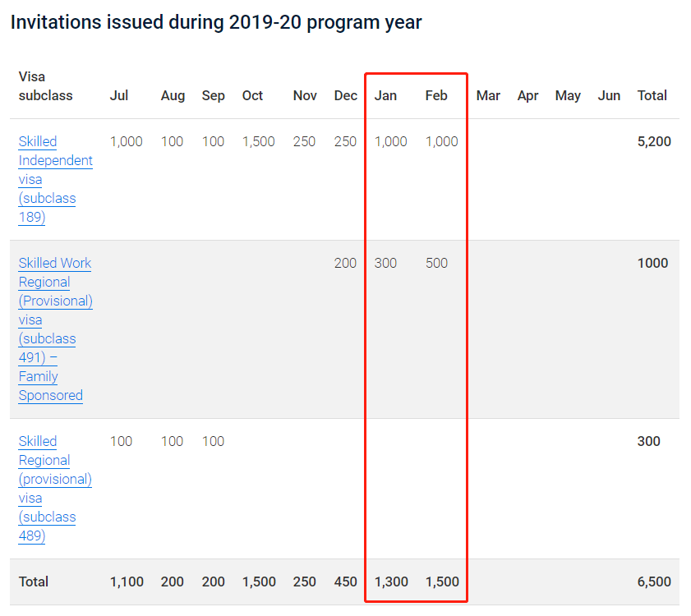The height and width of the screenshot is (616, 691).
Task: Select the subclass 491 Feb value 500
Action: (x=437, y=263)
